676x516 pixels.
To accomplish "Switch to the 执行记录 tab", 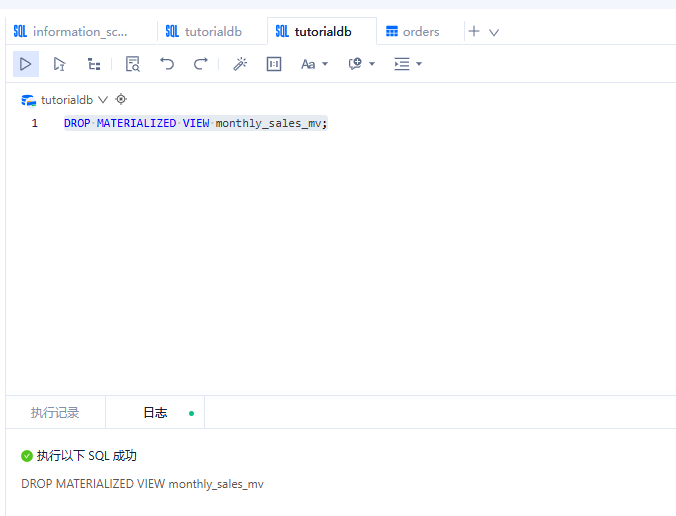I will point(55,413).
